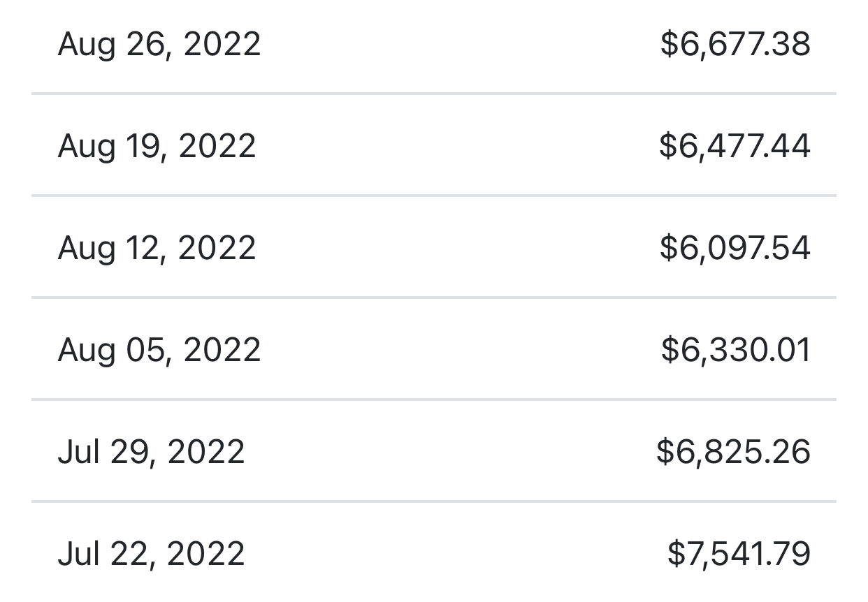
Task: Open the Aug 19, 2022 date label
Action: click(157, 147)
